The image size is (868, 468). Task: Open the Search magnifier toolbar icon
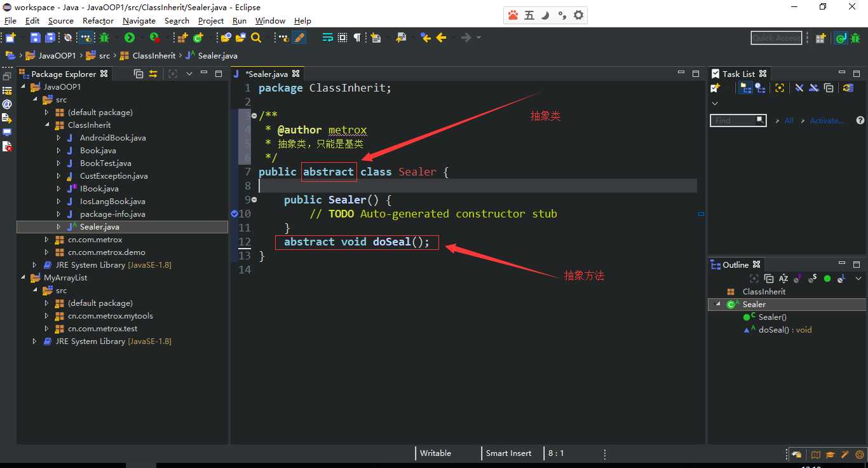(256, 38)
